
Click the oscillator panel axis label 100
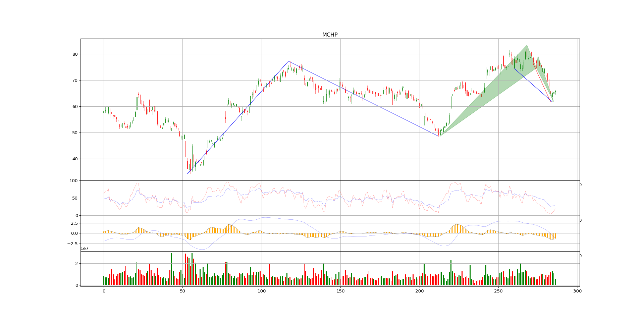click(x=73, y=181)
